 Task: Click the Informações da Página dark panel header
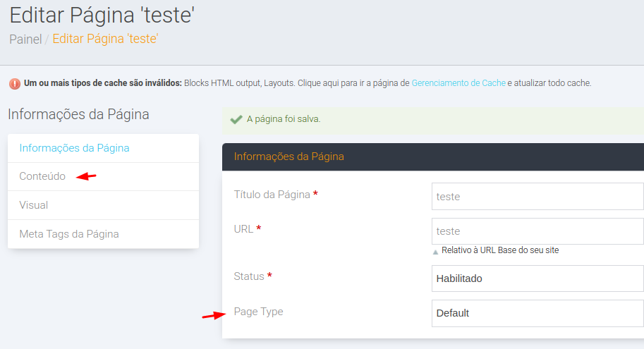433,157
